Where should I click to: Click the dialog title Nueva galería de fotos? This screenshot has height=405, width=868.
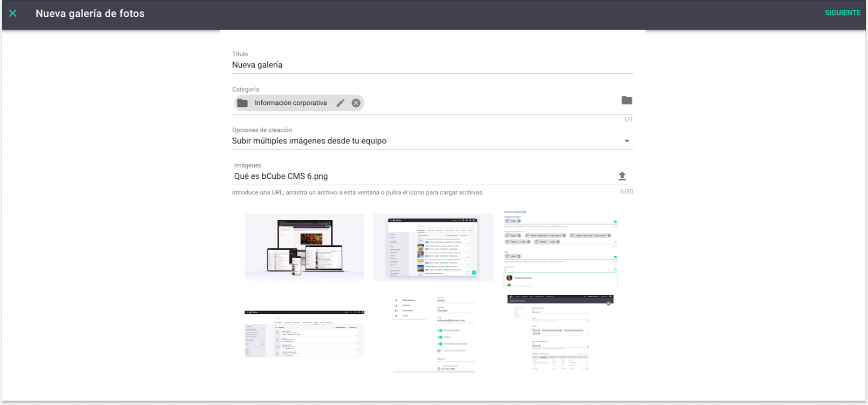click(90, 13)
